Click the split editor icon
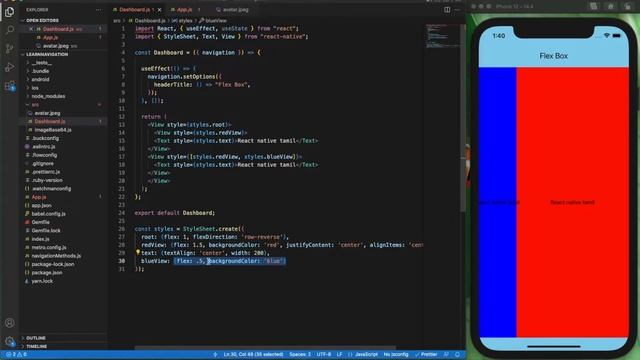The height and width of the screenshot is (360, 640). 447,9
